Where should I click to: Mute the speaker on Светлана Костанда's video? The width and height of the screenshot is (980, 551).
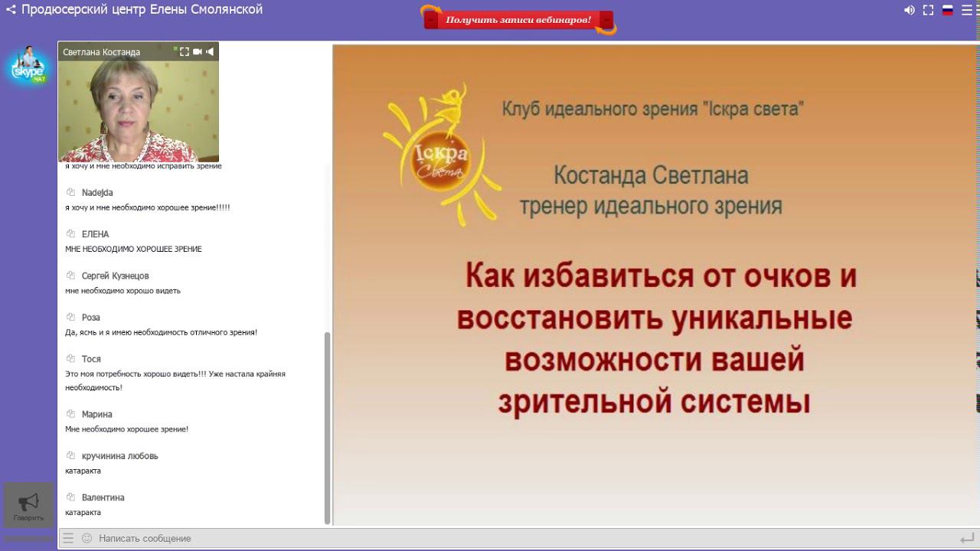click(x=211, y=51)
